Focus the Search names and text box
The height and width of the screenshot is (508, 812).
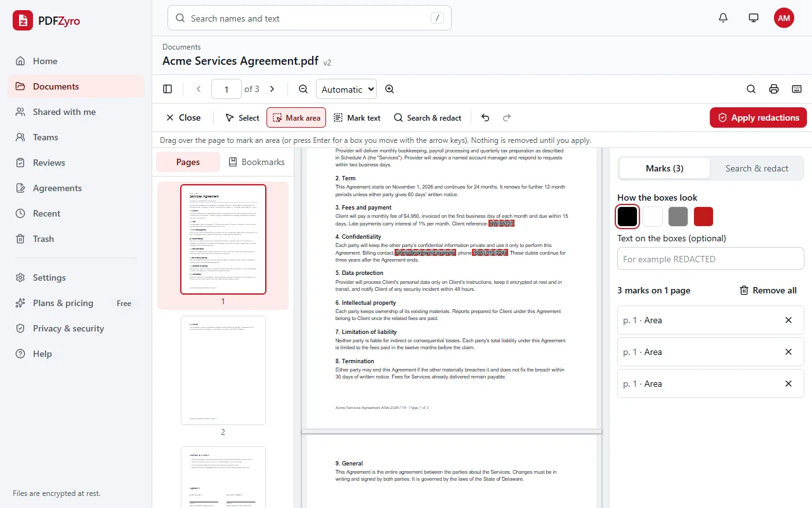[310, 18]
